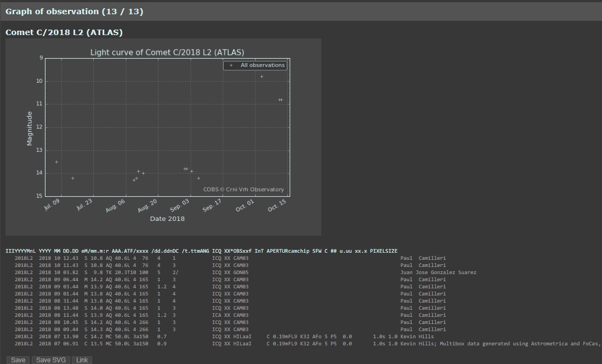This screenshot has height=364, width=602.
Task: Click the 'Graph of observation (13 / 13)' header
Action: [x=74, y=12]
